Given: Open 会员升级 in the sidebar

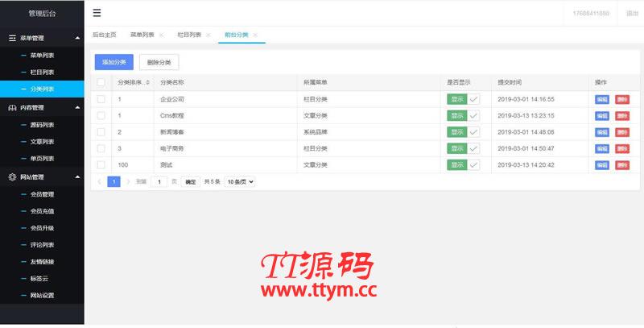Looking at the screenshot, I should tap(42, 228).
